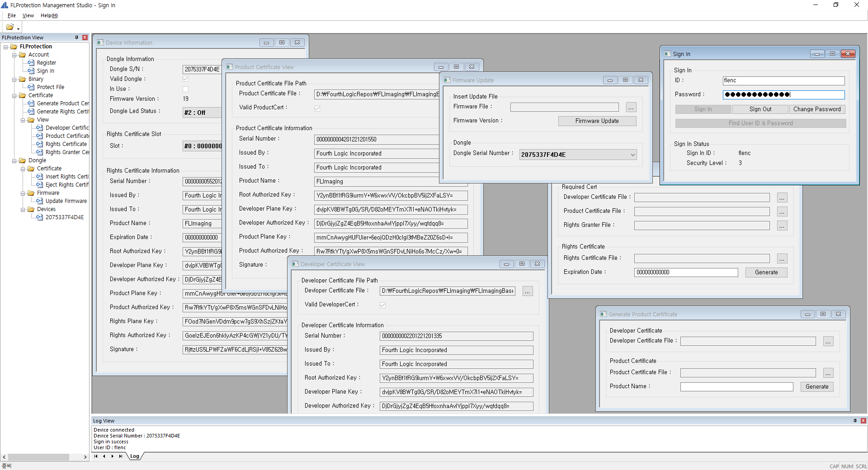Click the Register tree item icon
Viewport: 868px width, 470px height.
pyautogui.click(x=31, y=63)
